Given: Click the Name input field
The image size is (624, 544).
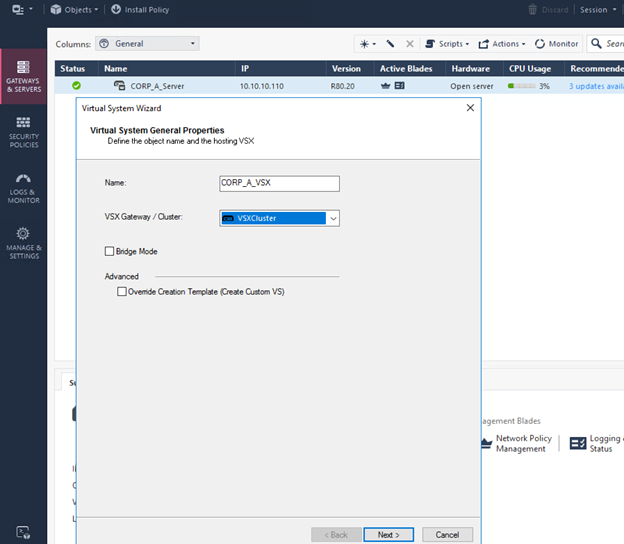Looking at the screenshot, I should click(279, 183).
